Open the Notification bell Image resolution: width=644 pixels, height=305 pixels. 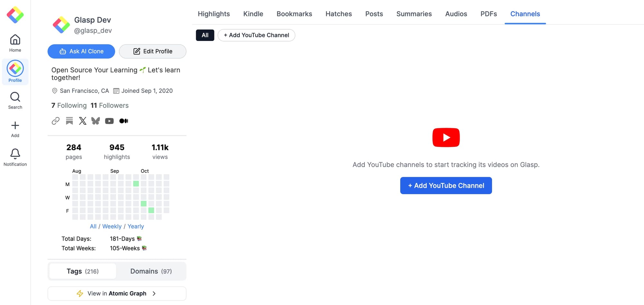coord(15,157)
